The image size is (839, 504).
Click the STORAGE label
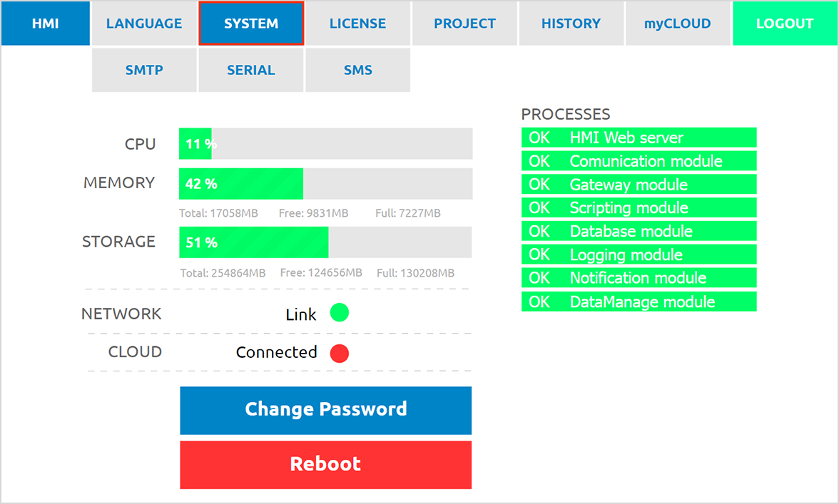pyautogui.click(x=118, y=242)
